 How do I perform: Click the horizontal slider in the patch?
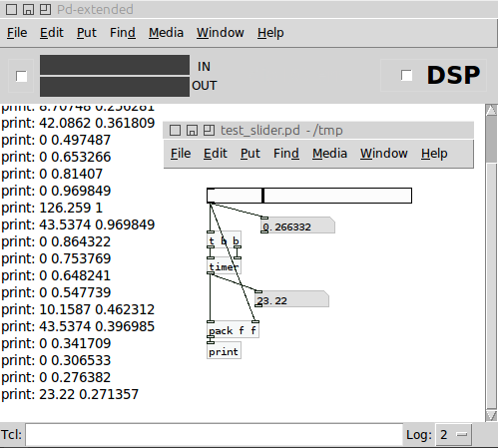click(309, 196)
